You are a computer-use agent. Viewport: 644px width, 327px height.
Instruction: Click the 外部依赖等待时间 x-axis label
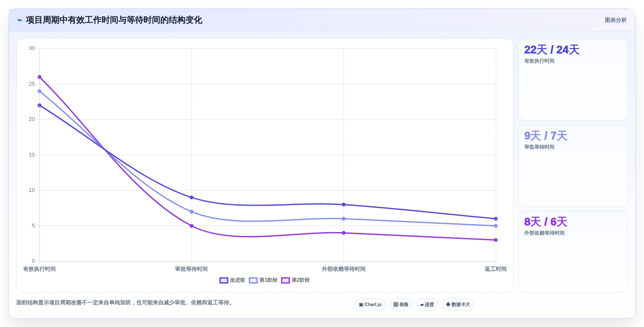343,269
